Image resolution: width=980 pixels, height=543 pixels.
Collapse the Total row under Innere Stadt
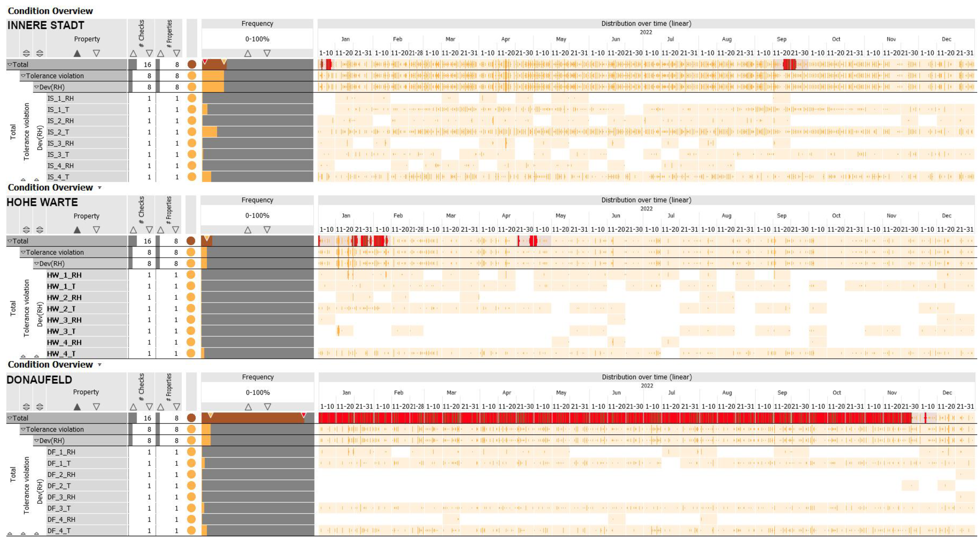(10, 65)
